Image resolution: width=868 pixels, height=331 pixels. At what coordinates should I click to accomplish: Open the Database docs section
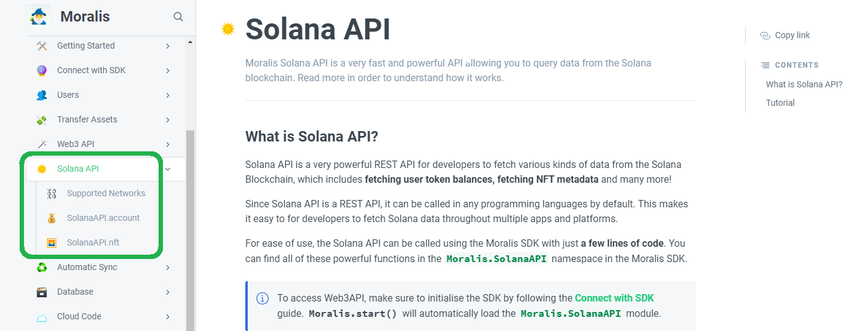click(75, 292)
